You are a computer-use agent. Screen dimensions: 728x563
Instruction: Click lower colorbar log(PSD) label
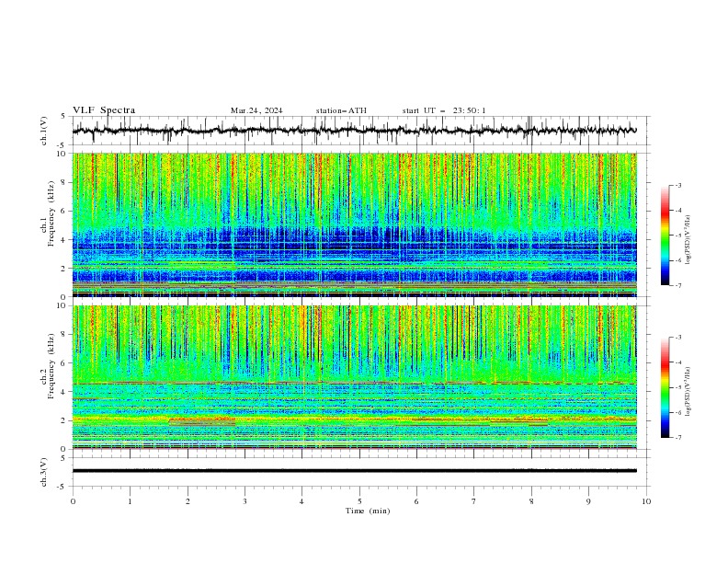pyautogui.click(x=688, y=392)
